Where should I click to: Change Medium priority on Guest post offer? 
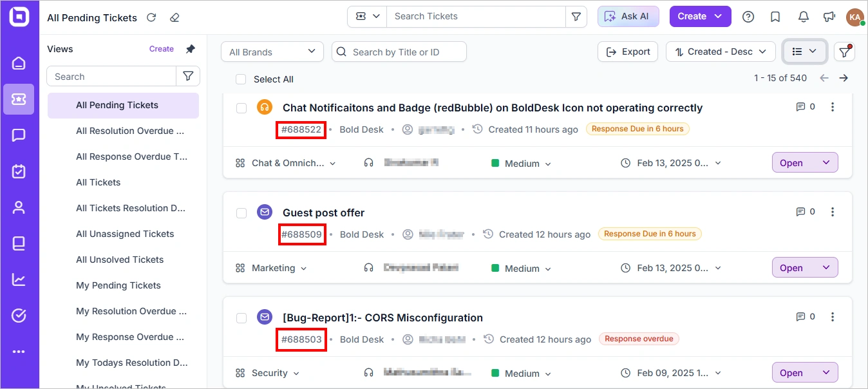click(x=522, y=268)
